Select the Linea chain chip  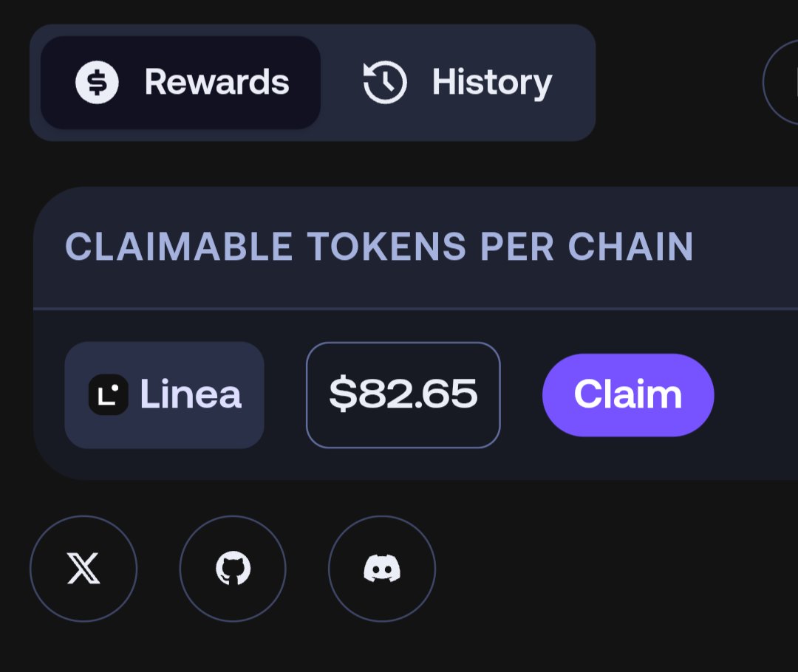(x=164, y=394)
